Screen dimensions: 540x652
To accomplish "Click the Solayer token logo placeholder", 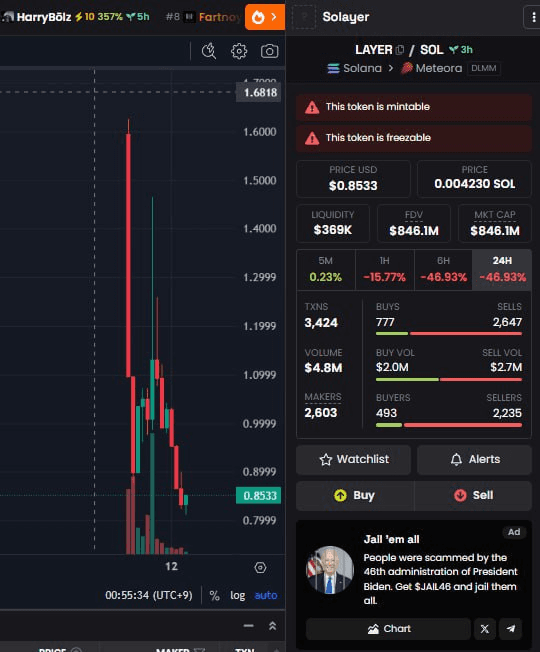I will (x=304, y=17).
